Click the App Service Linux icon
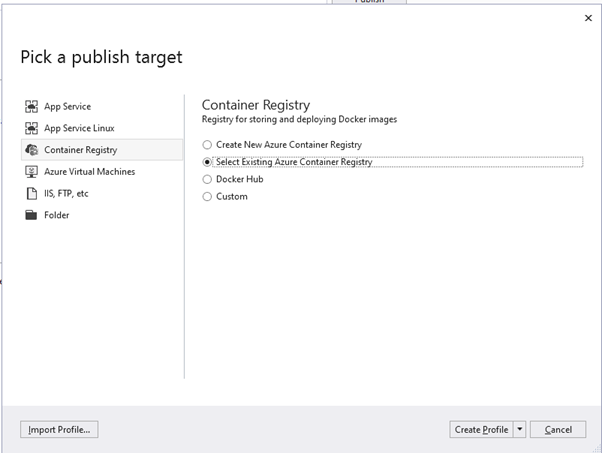Viewport: 602px width, 453px height. coord(31,128)
